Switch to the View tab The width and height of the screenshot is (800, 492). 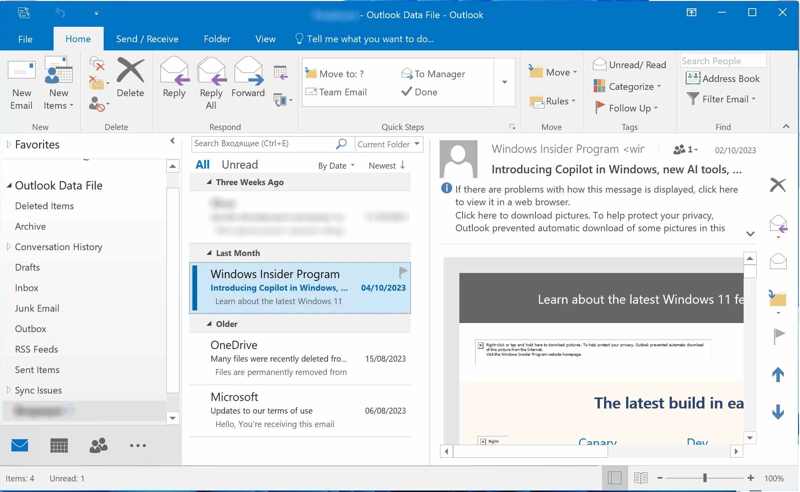(265, 39)
